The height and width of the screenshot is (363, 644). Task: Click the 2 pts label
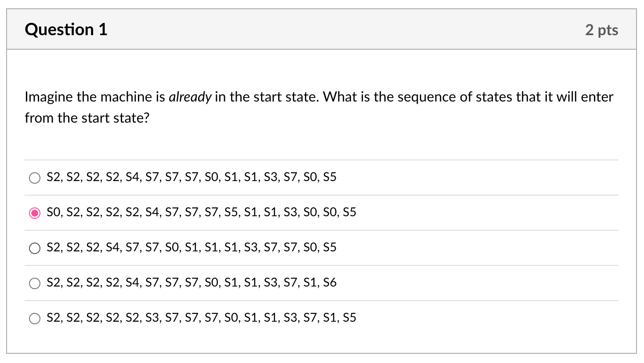(603, 29)
